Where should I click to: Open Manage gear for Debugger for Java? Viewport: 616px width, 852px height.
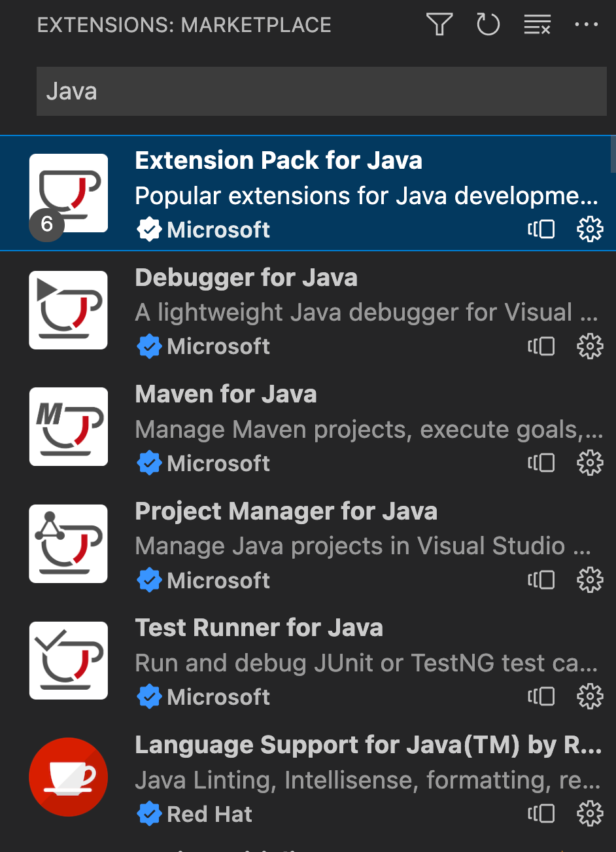589,346
